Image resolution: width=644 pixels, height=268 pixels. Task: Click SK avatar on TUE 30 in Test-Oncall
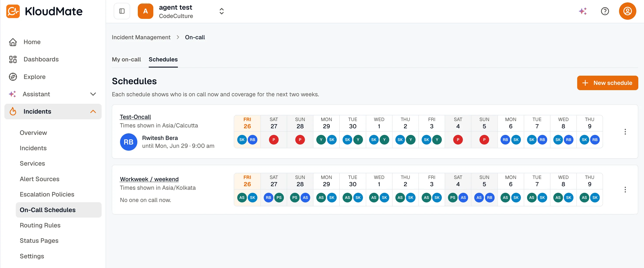(x=347, y=140)
